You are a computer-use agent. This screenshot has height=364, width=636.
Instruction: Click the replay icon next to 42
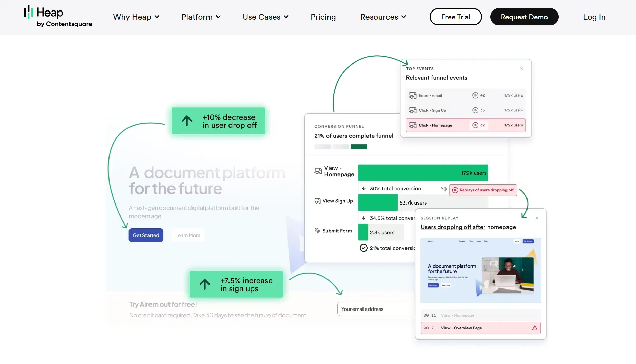475,95
